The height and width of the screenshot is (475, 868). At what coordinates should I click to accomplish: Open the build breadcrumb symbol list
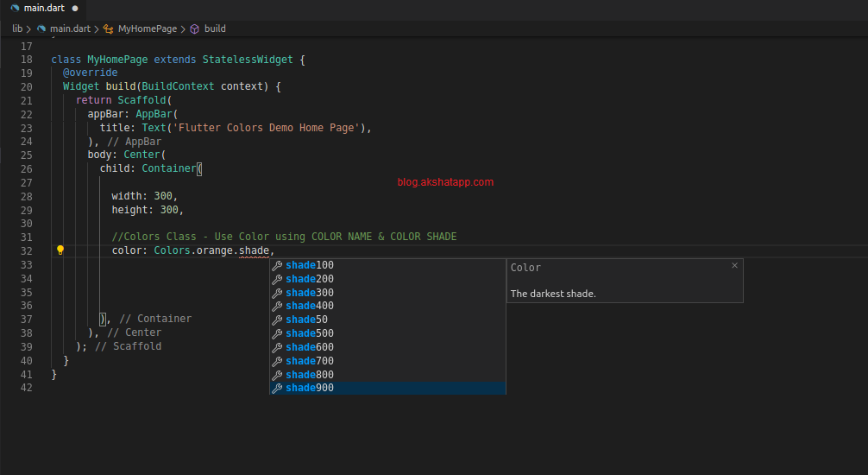pos(215,28)
